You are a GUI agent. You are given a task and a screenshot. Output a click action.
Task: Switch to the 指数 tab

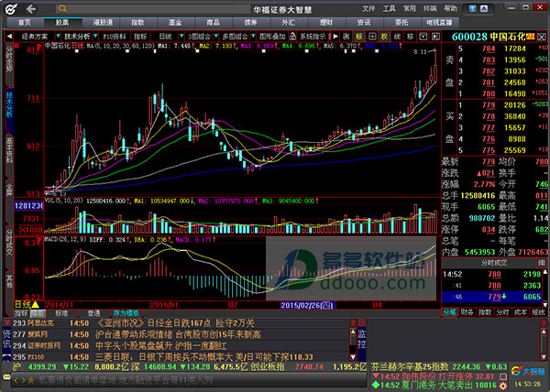point(137,23)
